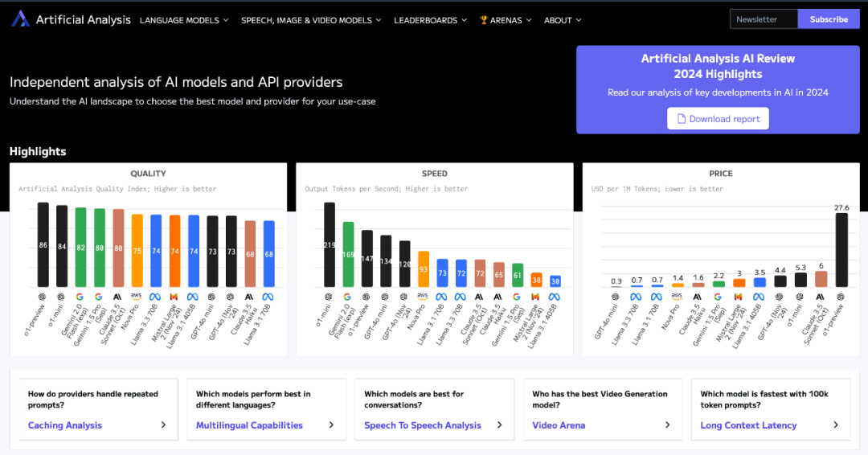Open the Long Context Latency link

748,425
